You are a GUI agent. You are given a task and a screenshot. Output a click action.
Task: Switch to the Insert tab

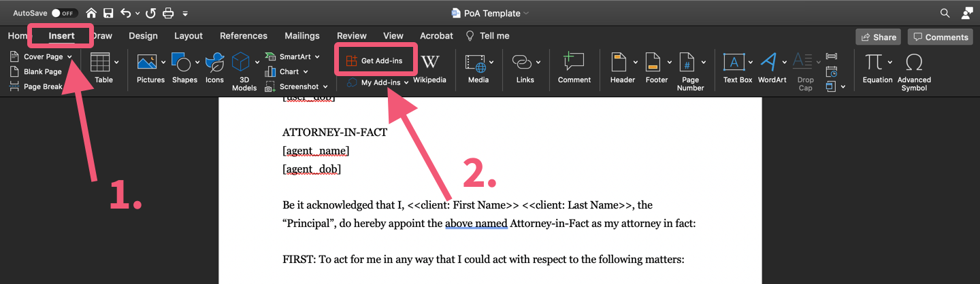[x=62, y=36]
